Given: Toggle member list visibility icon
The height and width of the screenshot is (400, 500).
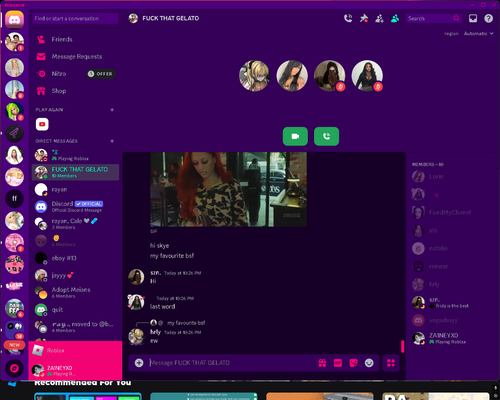Looking at the screenshot, I should click(x=395, y=18).
